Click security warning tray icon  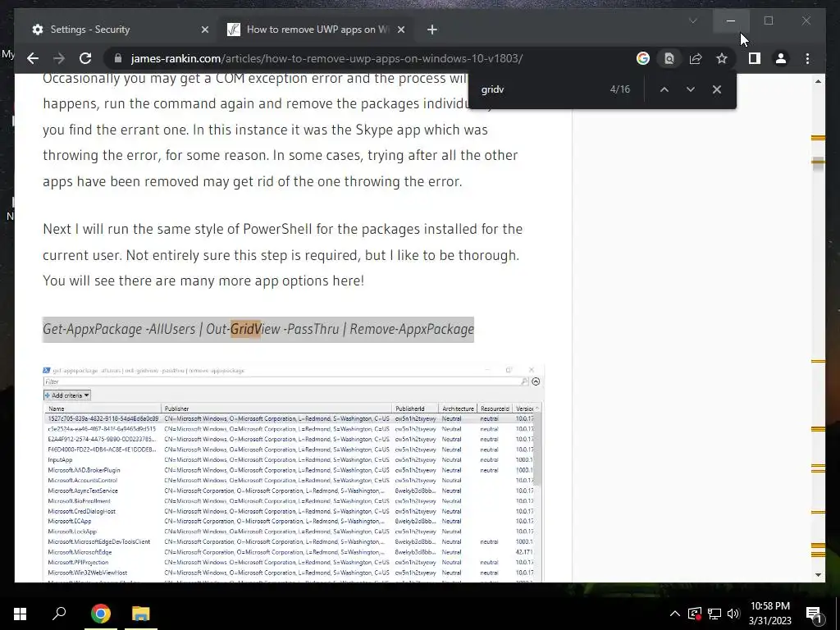pyautogui.click(x=695, y=614)
